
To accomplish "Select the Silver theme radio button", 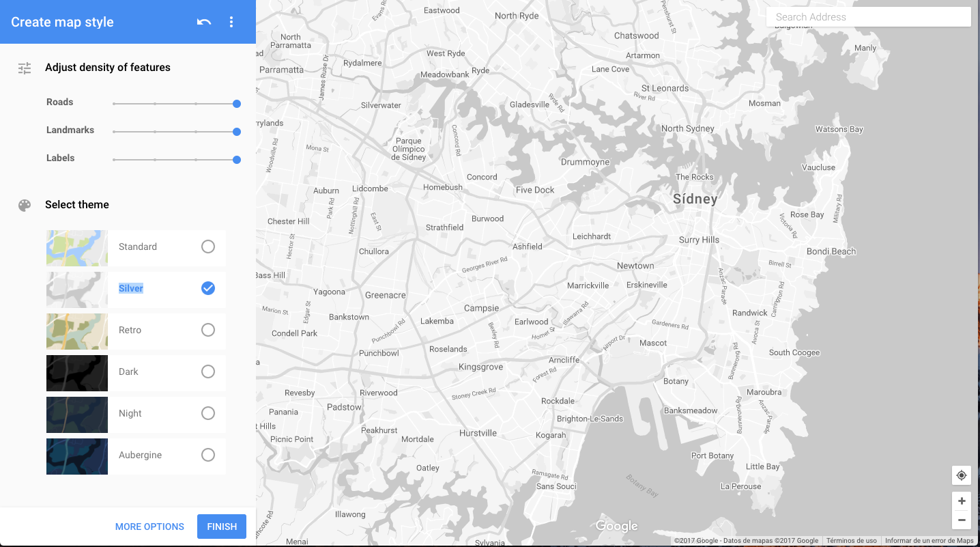I will (x=208, y=288).
